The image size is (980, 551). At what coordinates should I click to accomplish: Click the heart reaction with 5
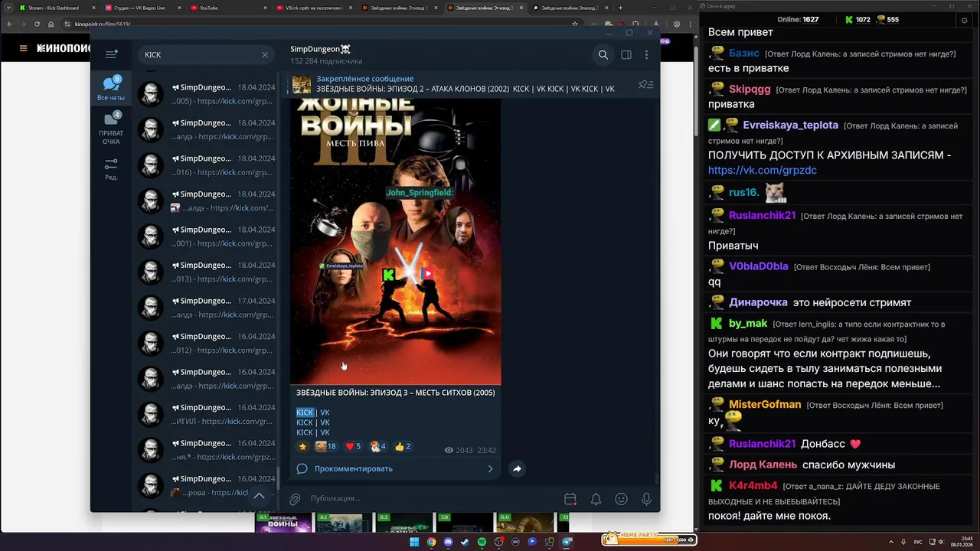(353, 446)
